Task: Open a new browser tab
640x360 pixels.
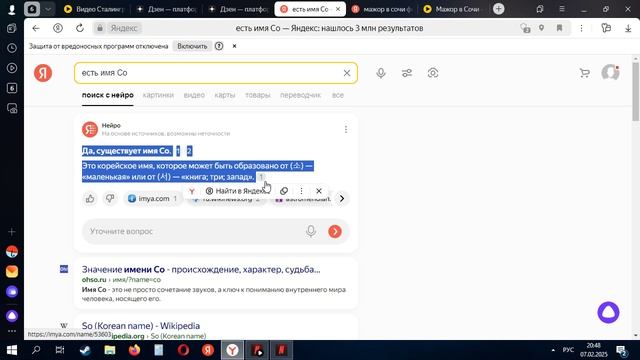Action: point(498,9)
